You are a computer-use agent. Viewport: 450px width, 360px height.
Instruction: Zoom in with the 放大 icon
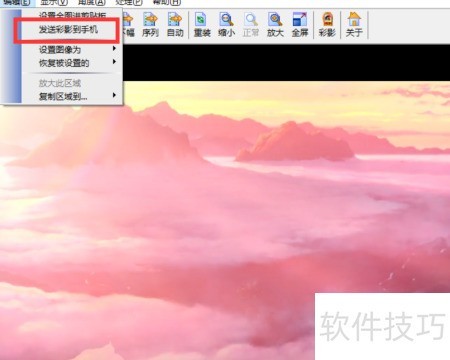(275, 24)
